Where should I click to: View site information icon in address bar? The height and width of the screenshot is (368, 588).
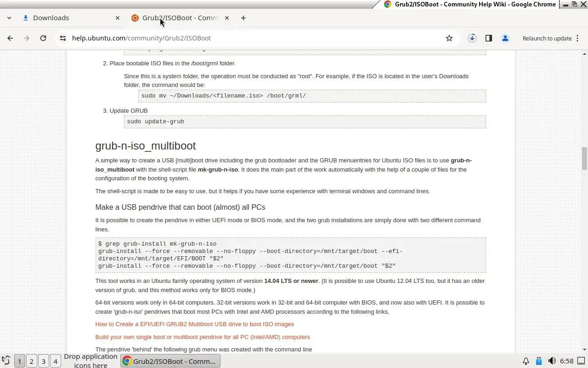tap(63, 38)
